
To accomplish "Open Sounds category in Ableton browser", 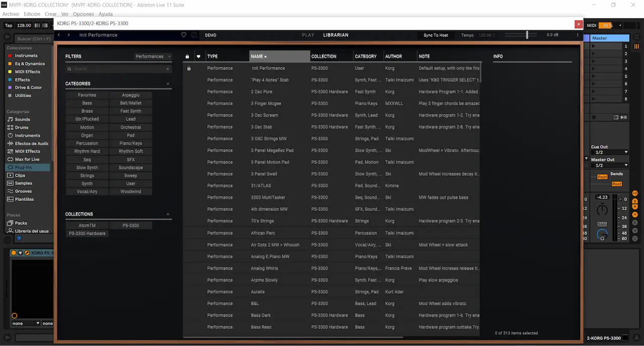I will pos(22,119).
